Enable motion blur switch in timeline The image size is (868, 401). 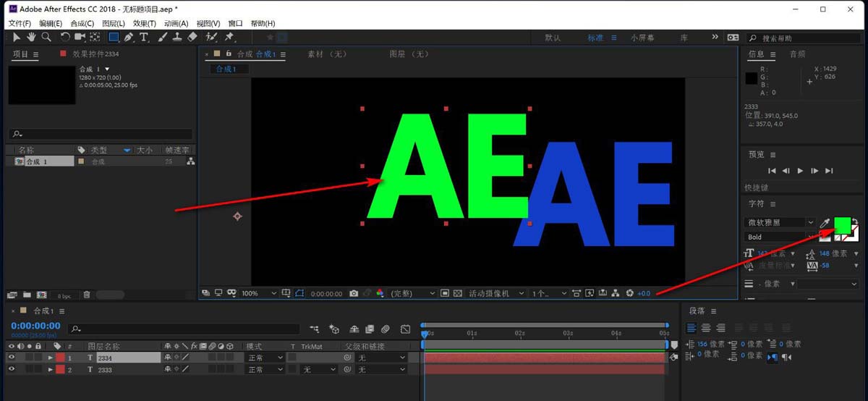click(386, 329)
